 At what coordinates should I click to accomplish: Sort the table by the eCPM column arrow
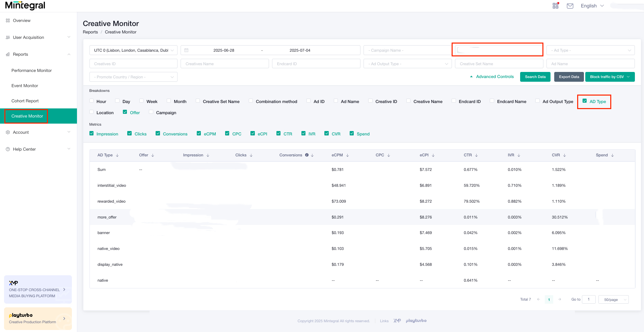(347, 155)
